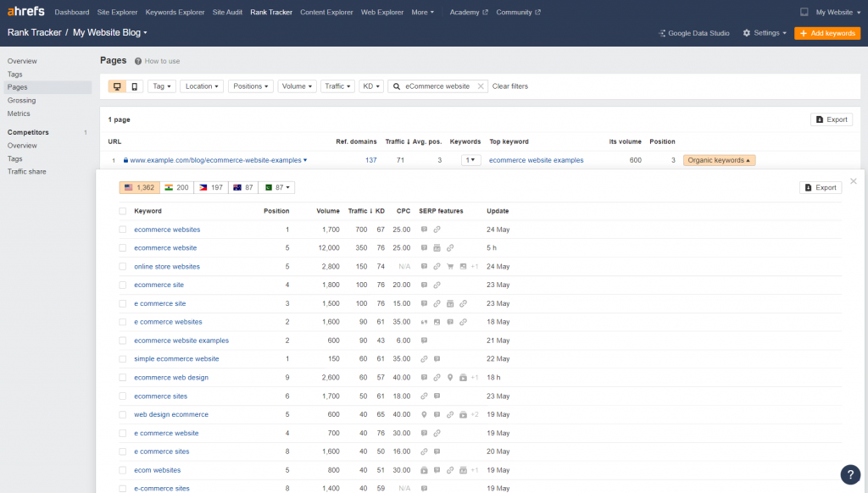The height and width of the screenshot is (493, 868).
Task: Expand the Volume filter dropdown
Action: [x=297, y=86]
